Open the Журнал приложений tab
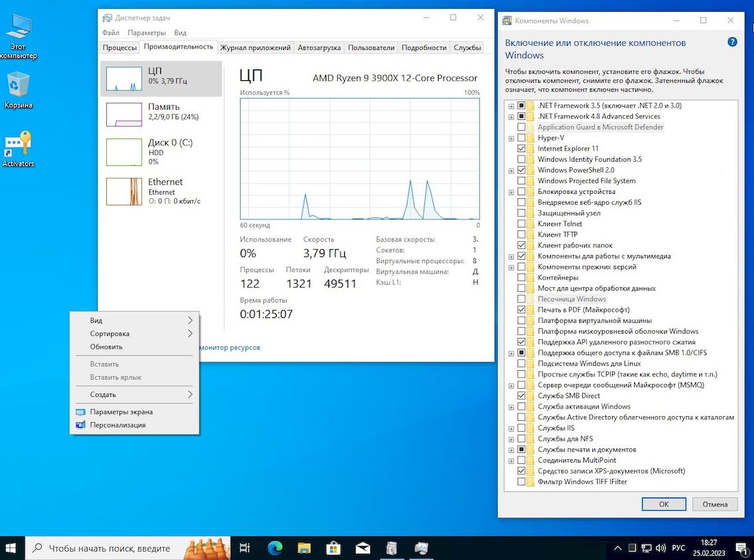Image resolution: width=754 pixels, height=560 pixels. click(256, 47)
